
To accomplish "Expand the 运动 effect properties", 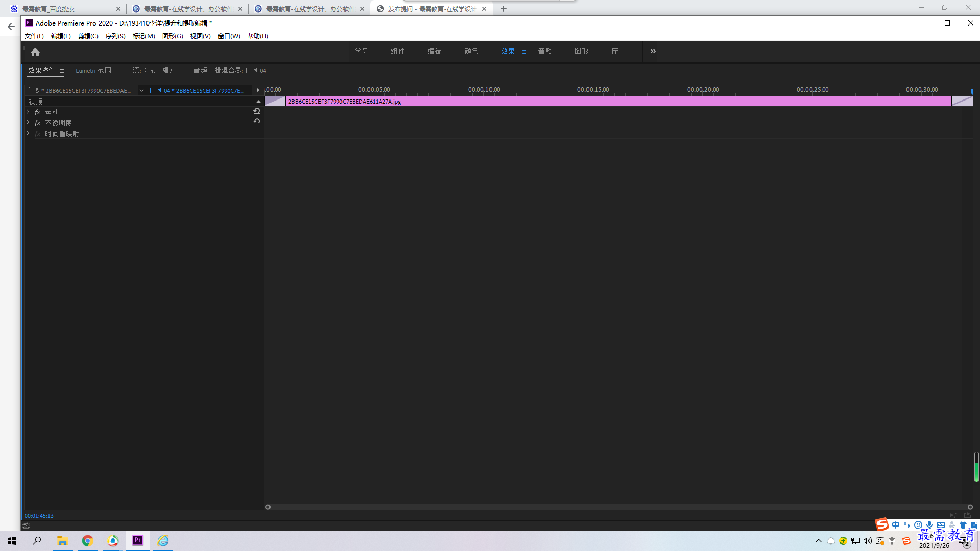I will coord(28,112).
